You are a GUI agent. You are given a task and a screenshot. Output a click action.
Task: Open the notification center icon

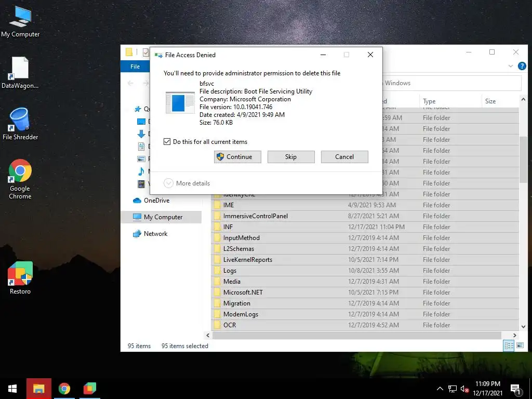click(x=515, y=390)
